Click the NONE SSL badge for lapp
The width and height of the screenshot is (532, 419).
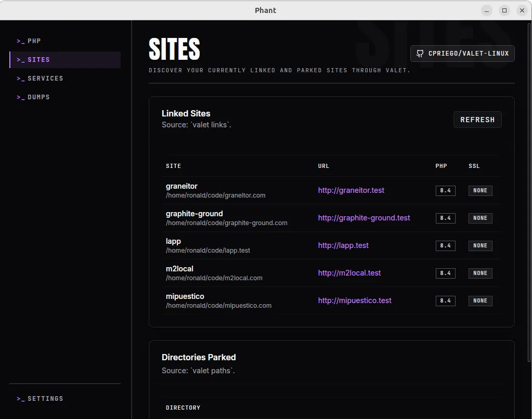pyautogui.click(x=481, y=246)
